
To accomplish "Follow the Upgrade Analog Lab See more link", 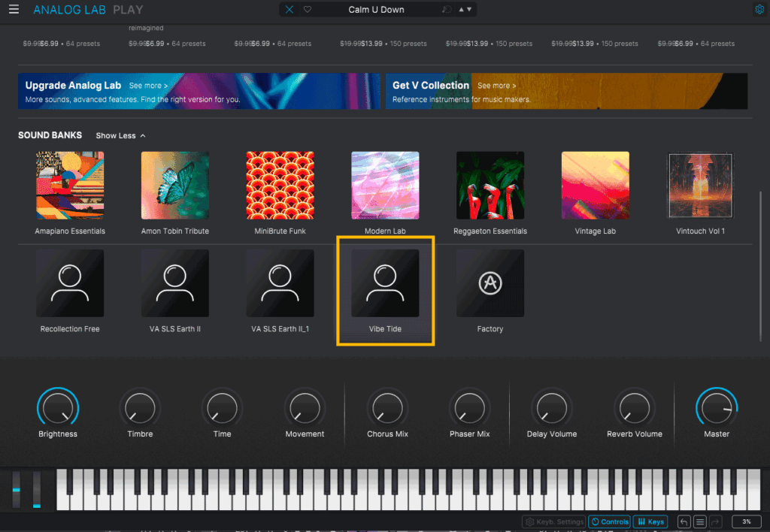I will click(x=148, y=86).
